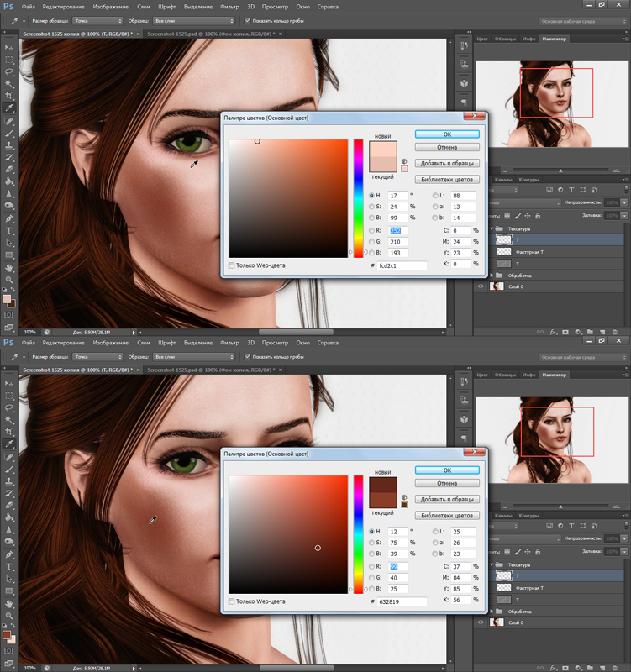Select the Zoom tool in the upper window
Viewport: 631px width, 672px height.
pyautogui.click(x=9, y=280)
